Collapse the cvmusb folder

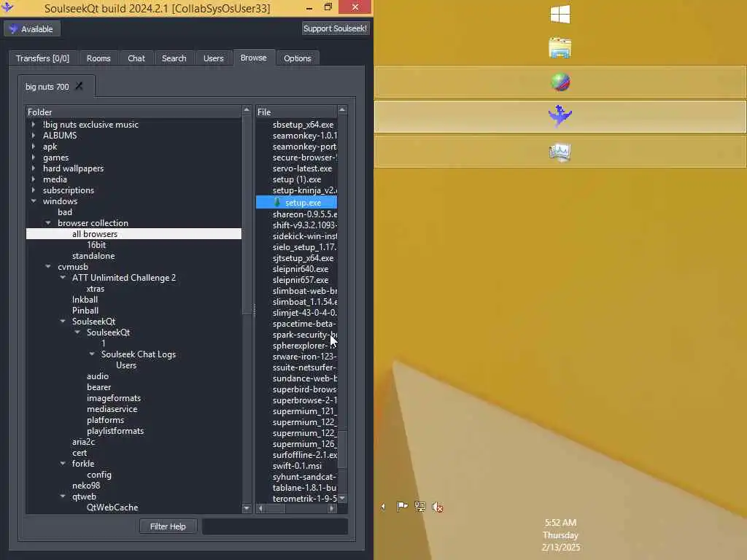click(48, 267)
